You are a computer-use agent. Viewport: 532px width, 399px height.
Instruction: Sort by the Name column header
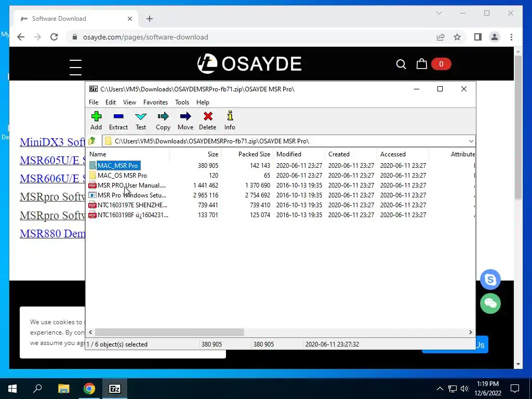(x=128, y=154)
